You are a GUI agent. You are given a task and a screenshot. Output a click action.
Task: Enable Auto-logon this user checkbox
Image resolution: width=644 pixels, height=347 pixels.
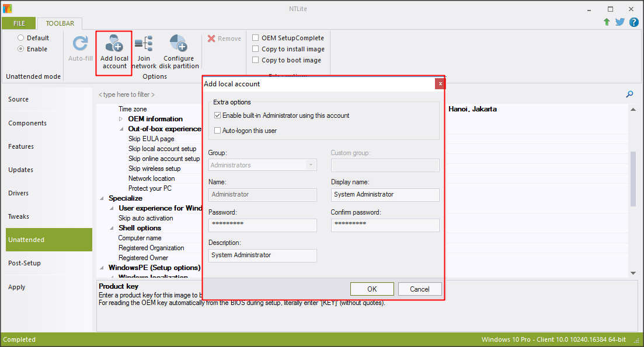218,131
